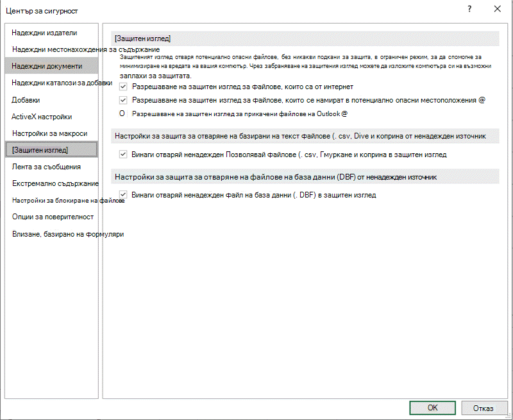Confirm settings with the OK button
Screen dimensions: 513x420
[x=432, y=408]
